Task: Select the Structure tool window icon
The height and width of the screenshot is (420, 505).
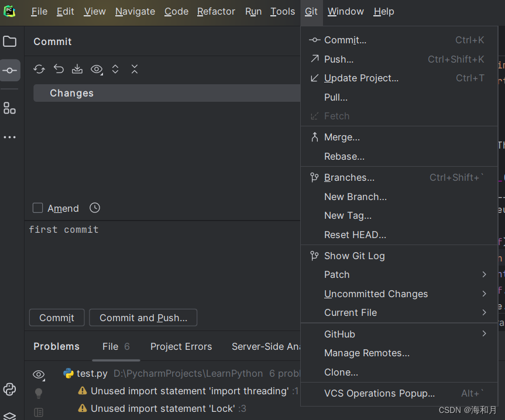Action: 9,108
